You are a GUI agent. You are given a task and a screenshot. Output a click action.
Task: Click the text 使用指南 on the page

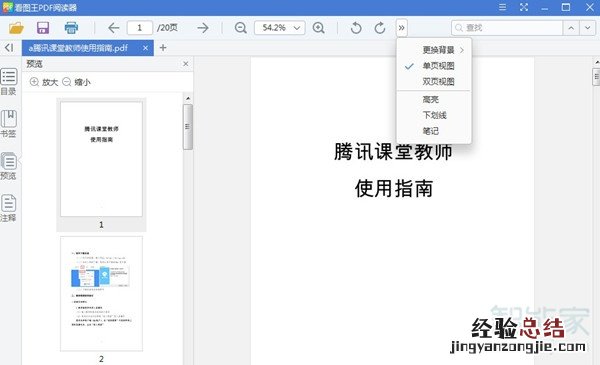pyautogui.click(x=394, y=188)
